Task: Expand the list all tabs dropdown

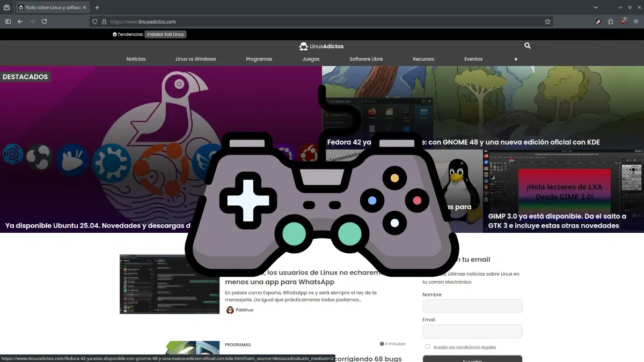Action: coord(596,8)
